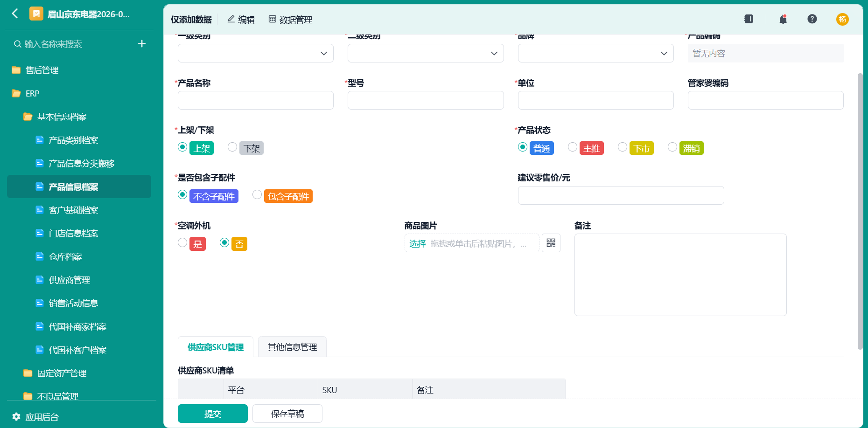Click the 代国补商家档案 form icon
Image resolution: width=868 pixels, height=428 pixels.
(40, 326)
